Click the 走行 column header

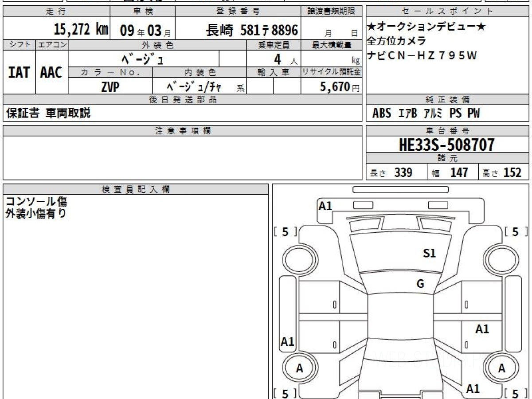tap(56, 12)
